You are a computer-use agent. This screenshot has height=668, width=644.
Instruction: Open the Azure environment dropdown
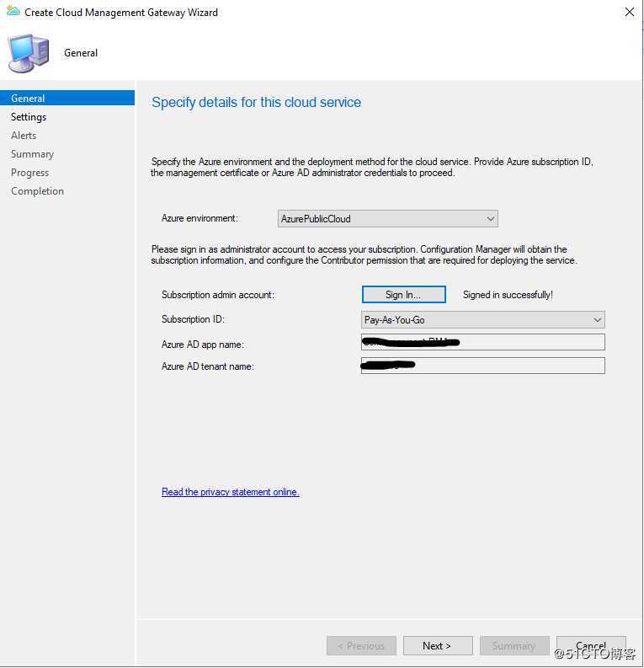click(388, 218)
